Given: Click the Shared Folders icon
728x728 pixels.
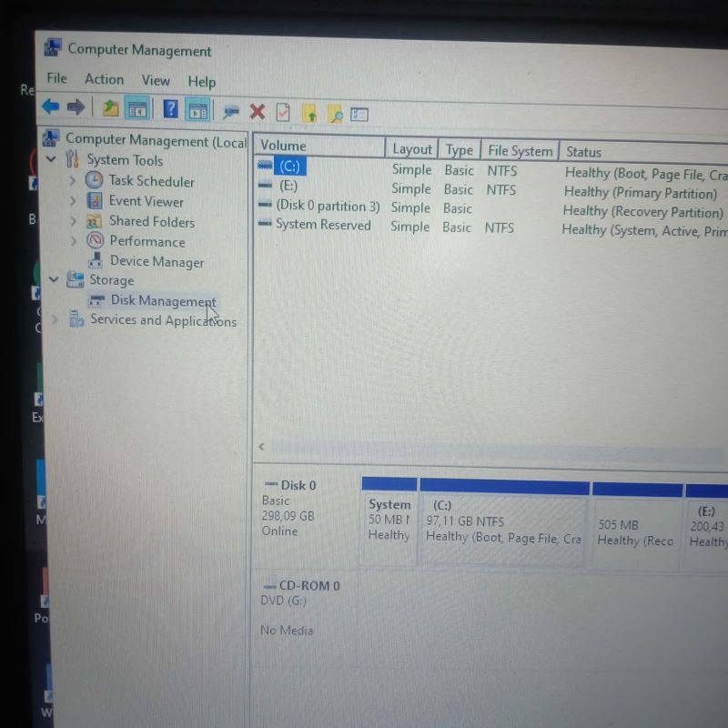Looking at the screenshot, I should pos(95,221).
